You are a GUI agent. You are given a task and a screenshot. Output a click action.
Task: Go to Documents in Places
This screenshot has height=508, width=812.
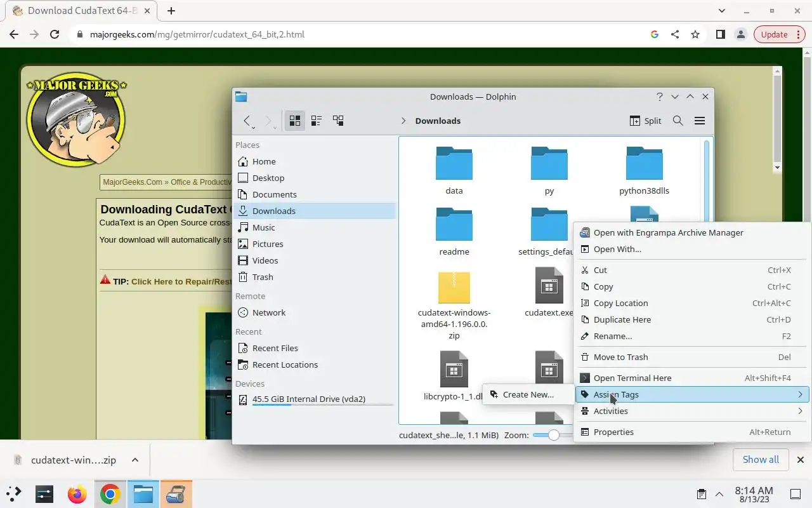click(315, 194)
